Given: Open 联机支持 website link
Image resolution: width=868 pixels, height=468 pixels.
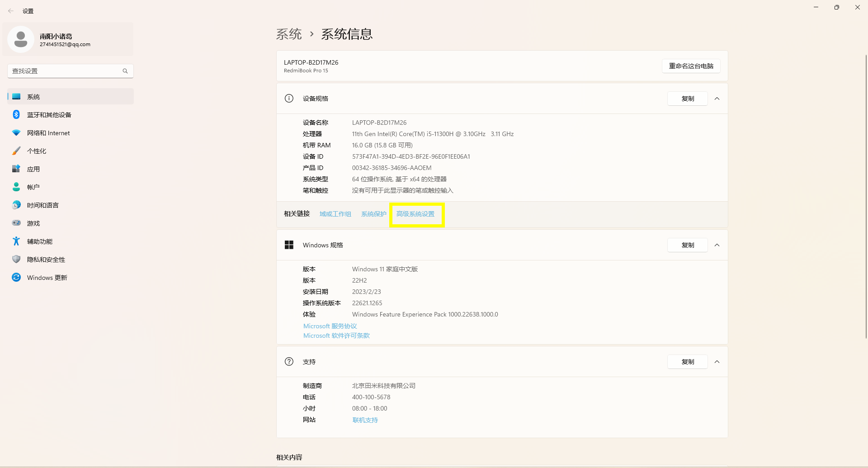Looking at the screenshot, I should pyautogui.click(x=365, y=420).
